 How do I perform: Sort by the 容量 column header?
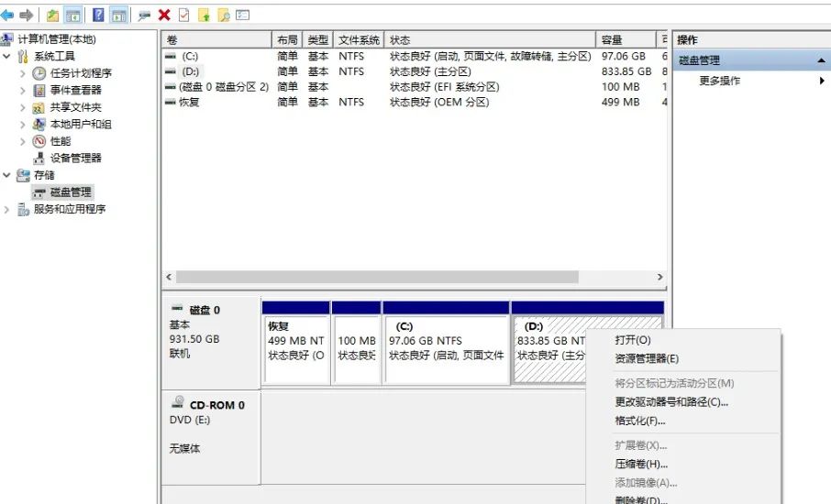626,39
